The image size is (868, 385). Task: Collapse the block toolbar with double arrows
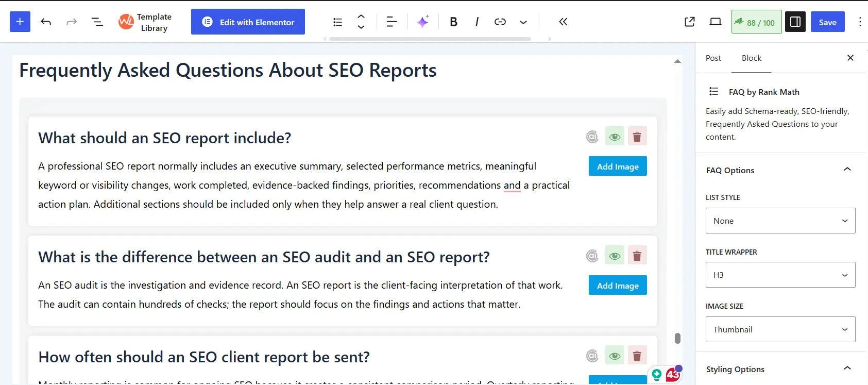coord(563,22)
